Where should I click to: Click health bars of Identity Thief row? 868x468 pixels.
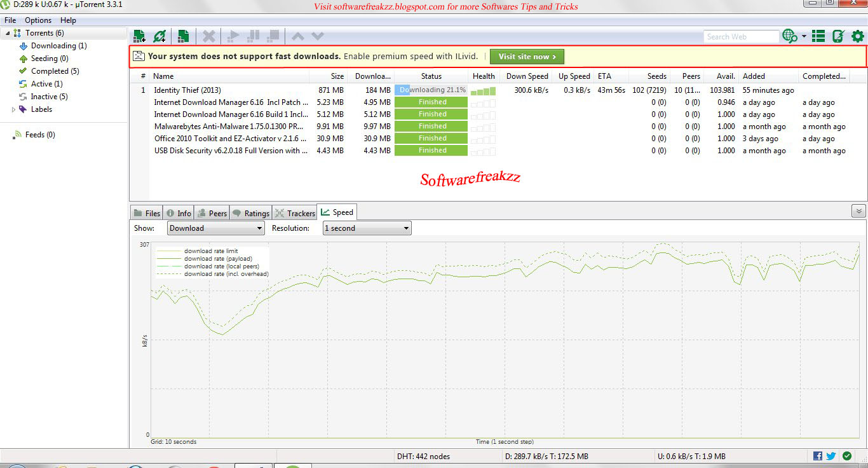(x=483, y=92)
